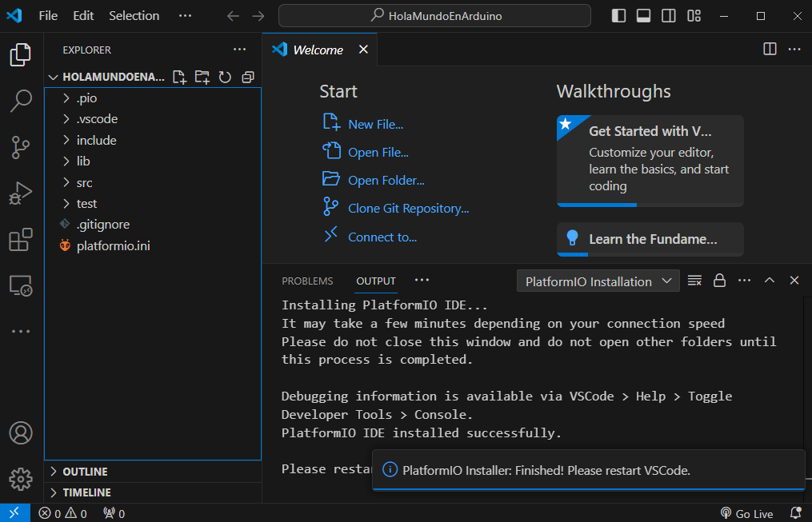Image resolution: width=812 pixels, height=522 pixels.
Task: Show additional activity bar views ellipsis
Action: [21, 331]
